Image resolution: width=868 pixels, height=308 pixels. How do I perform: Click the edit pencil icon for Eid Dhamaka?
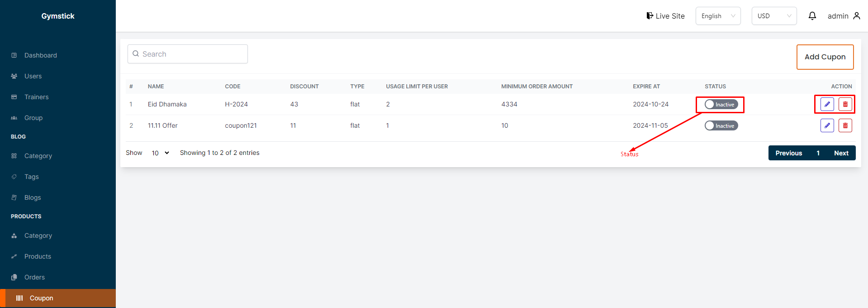click(x=827, y=104)
